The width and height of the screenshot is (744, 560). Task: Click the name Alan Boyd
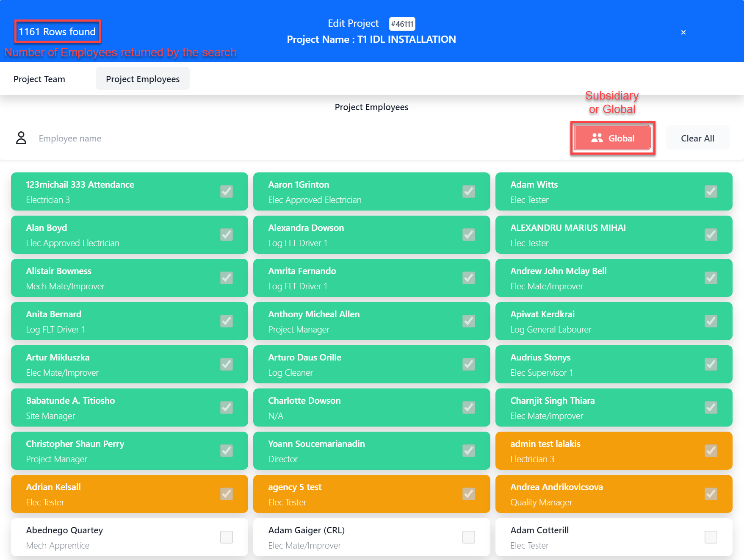(47, 228)
